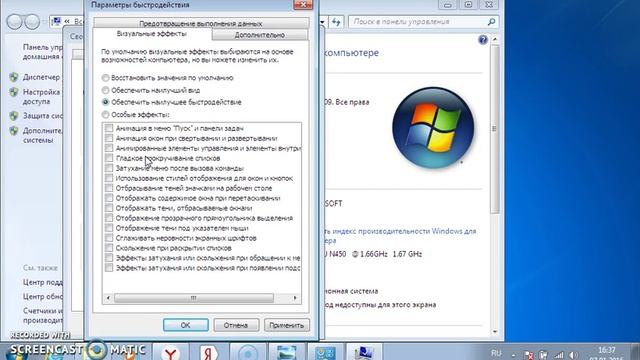Click the Back navigation arrow button
Screen dimensions: 640x360
15,22
